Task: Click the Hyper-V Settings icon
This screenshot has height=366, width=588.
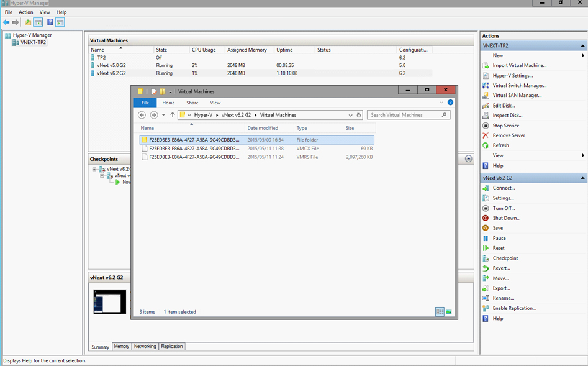Action: pos(486,75)
